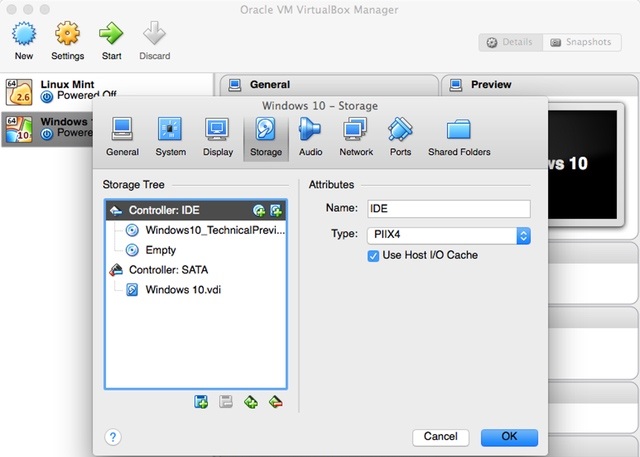Select the Linux Mint virtual machine
The image size is (640, 457).
pos(107,91)
